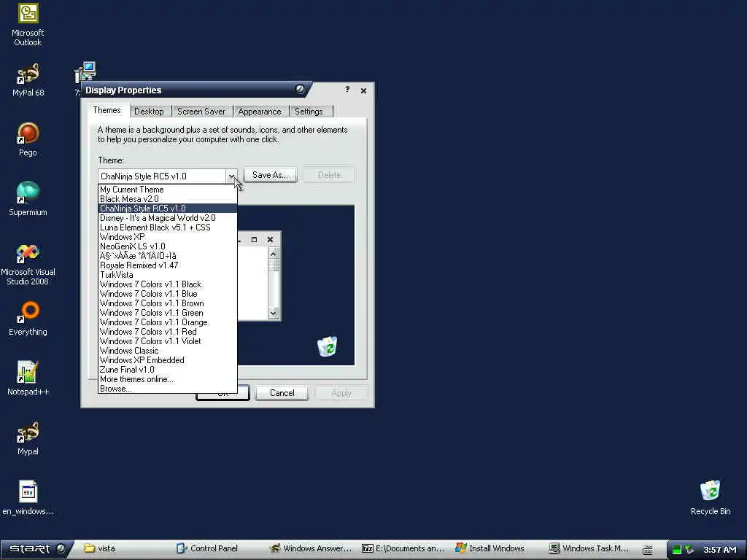The height and width of the screenshot is (560, 747).
Task: Select the Browse... entry
Action: (168, 389)
